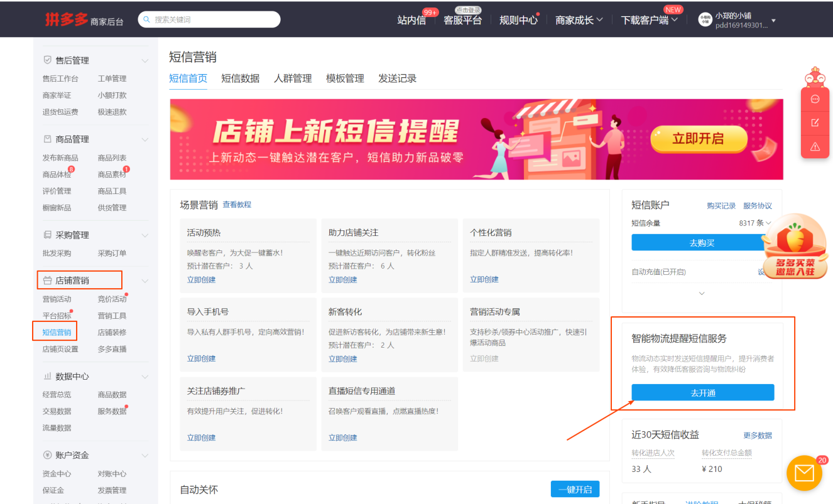Screen dimensions: 833x504
Task: Click 立即创建 under 新客转化
Action: pyautogui.click(x=343, y=359)
